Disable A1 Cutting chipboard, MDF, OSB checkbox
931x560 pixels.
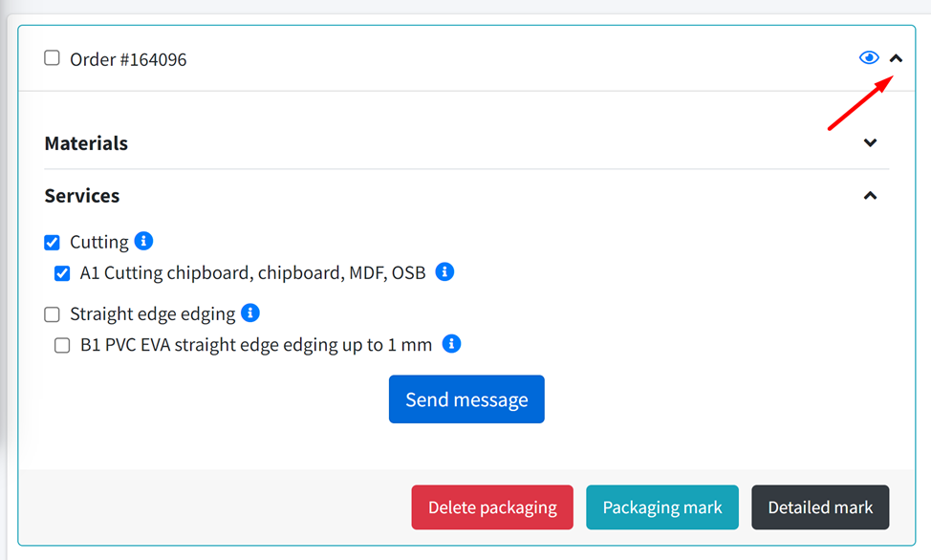(62, 273)
